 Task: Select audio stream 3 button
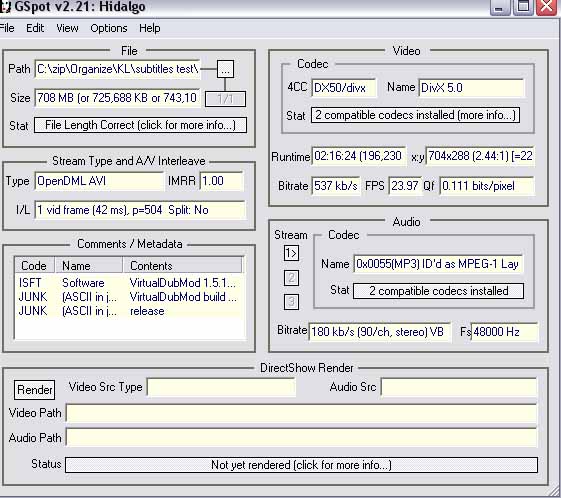click(x=291, y=302)
